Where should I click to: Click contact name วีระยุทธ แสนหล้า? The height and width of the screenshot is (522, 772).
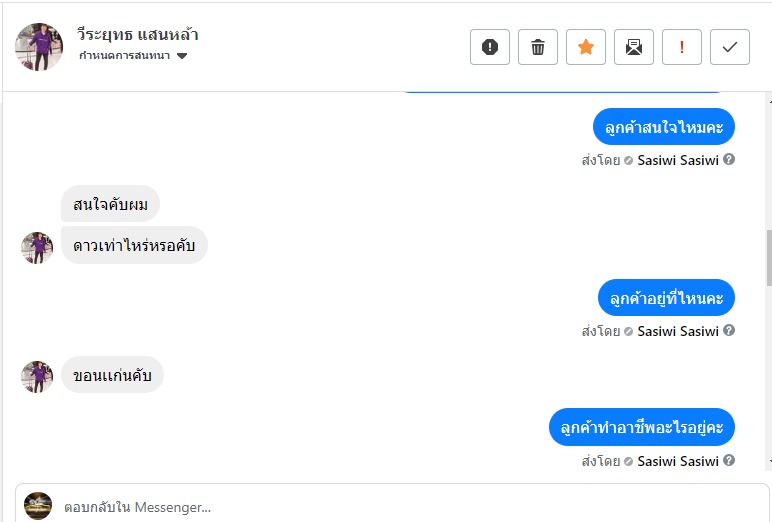click(138, 34)
